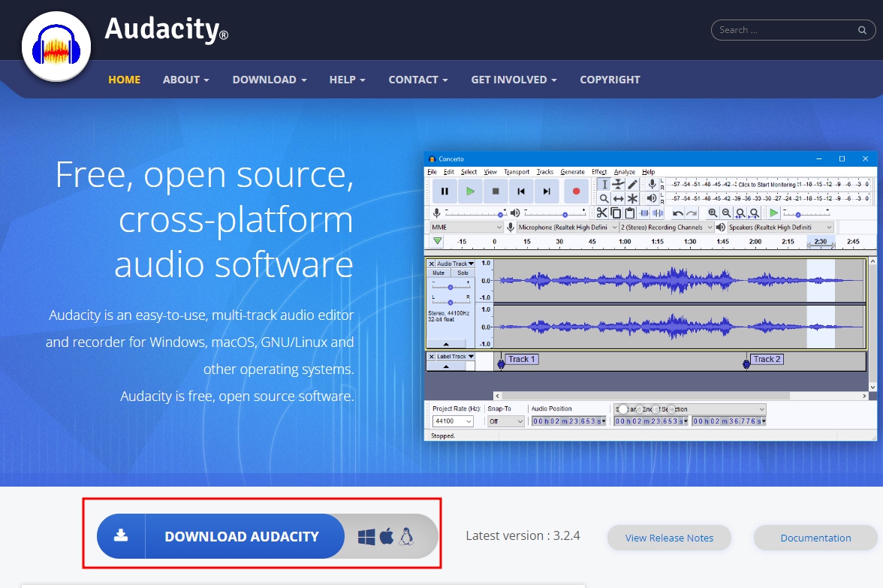Open the Speakers playback device dropdown

click(780, 227)
